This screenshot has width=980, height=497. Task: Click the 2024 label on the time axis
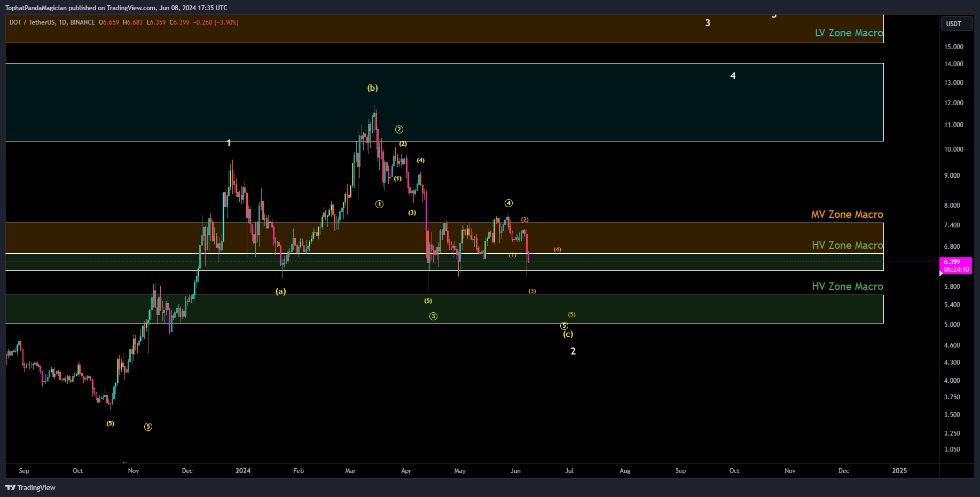[243, 471]
